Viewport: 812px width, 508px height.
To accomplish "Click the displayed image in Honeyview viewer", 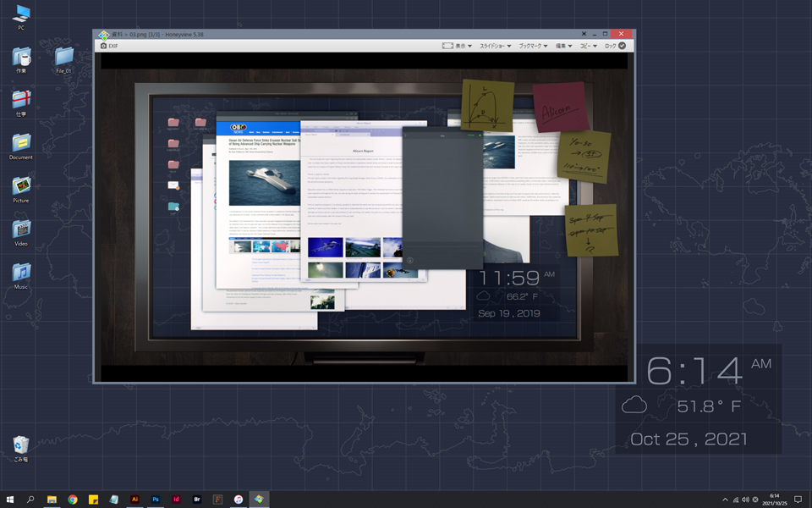I will tap(364, 216).
